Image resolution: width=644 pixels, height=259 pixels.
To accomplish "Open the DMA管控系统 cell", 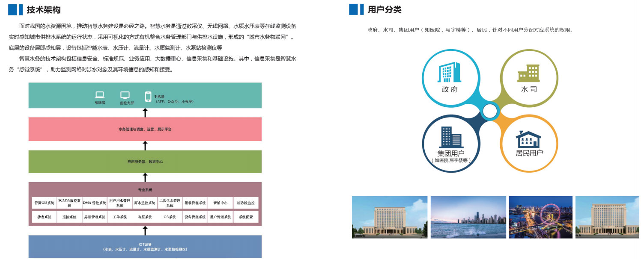I will 94,203.
